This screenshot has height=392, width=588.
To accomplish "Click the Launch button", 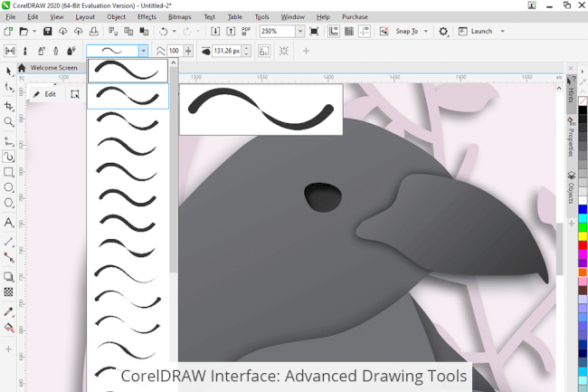I will [x=476, y=31].
